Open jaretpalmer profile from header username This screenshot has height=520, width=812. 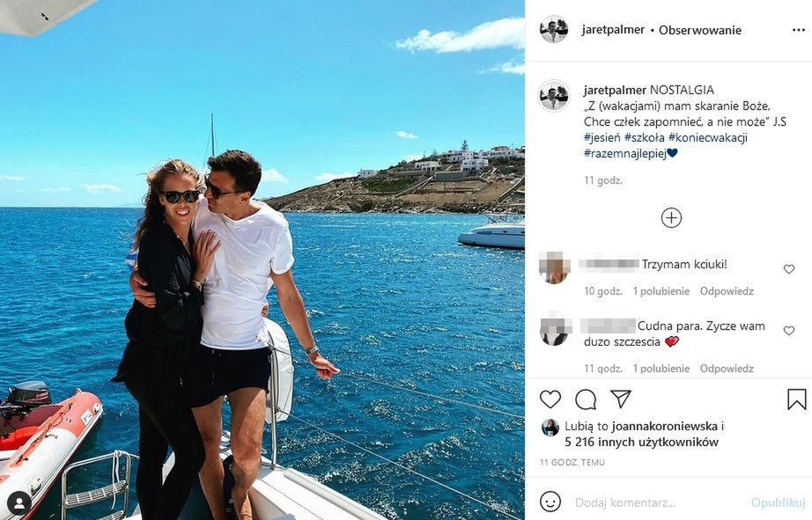(613, 30)
